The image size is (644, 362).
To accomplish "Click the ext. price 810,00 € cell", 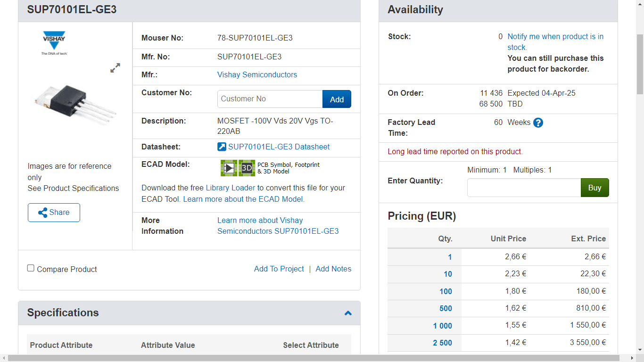I will [x=591, y=308].
